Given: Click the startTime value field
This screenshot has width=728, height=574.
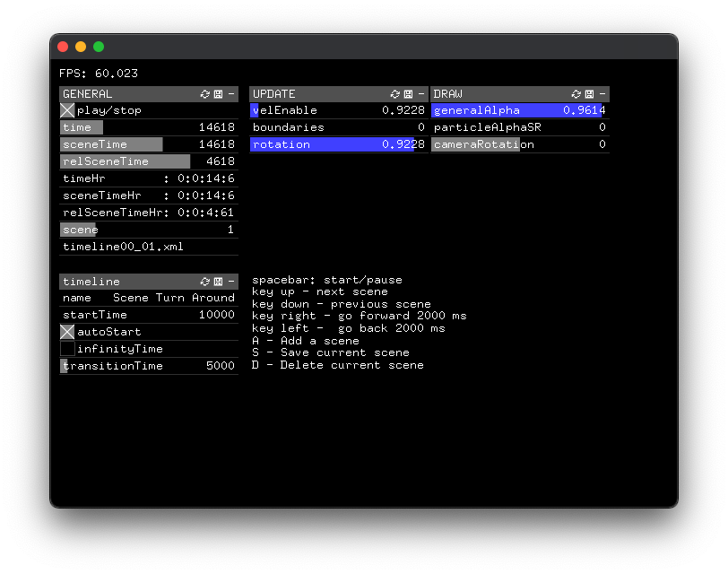Looking at the screenshot, I should coord(149,315).
